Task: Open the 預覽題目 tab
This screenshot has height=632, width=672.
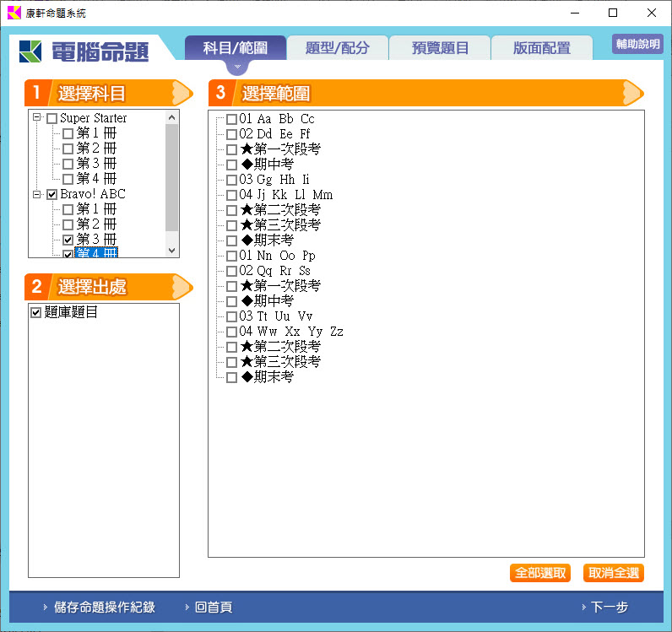Action: coord(440,48)
